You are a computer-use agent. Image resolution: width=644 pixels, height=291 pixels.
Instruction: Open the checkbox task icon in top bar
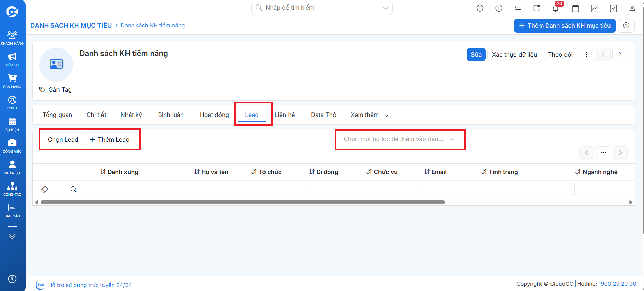click(x=613, y=8)
